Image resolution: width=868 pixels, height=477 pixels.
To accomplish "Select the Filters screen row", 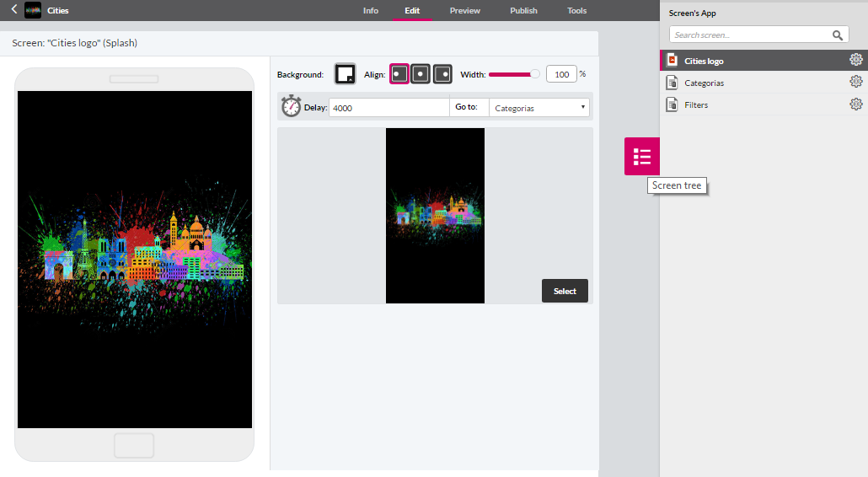I will click(764, 105).
